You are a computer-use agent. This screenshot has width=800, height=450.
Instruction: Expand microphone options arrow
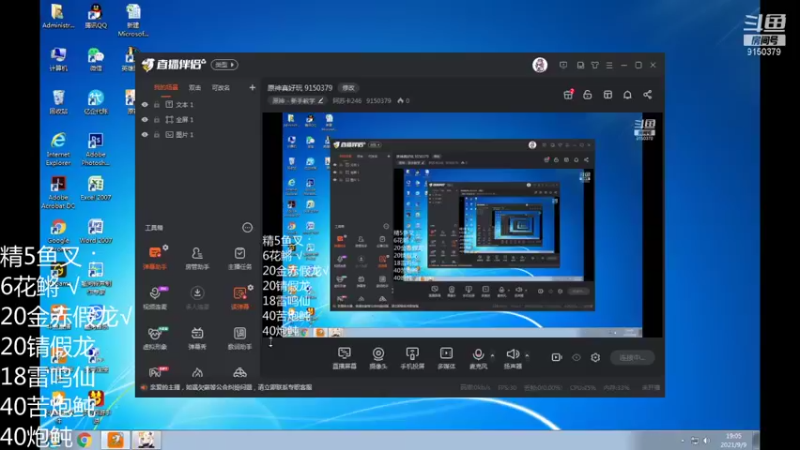(x=492, y=355)
